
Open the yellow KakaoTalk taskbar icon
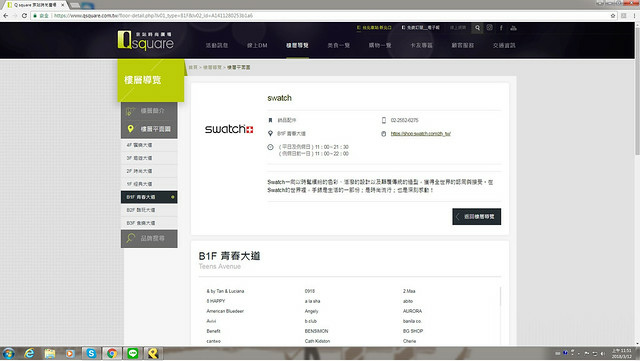[x=153, y=353]
